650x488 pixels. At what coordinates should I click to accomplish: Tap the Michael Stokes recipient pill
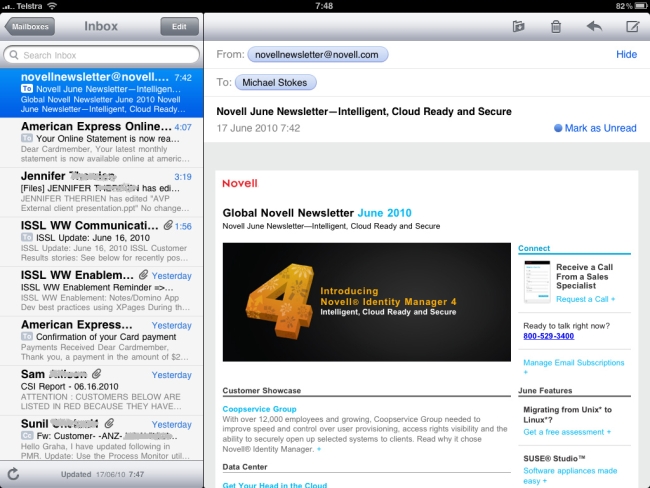(x=275, y=83)
